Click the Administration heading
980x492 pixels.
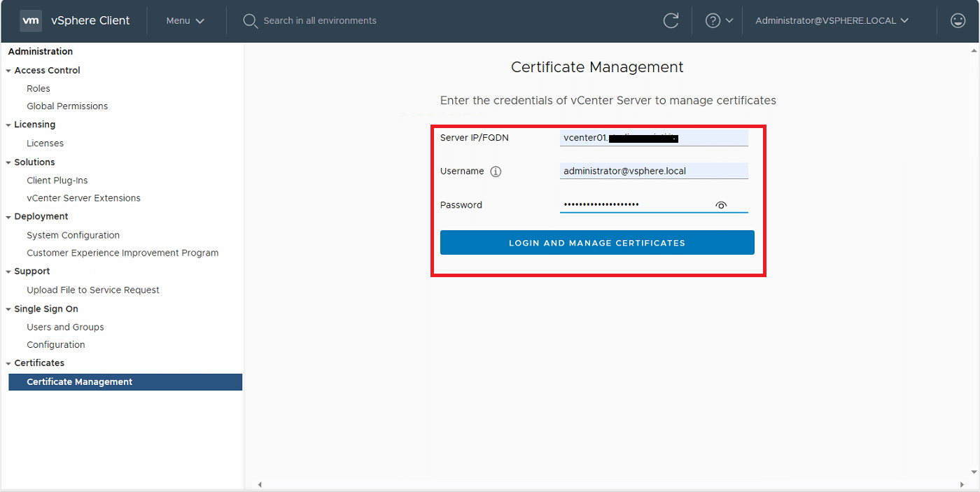click(x=41, y=51)
